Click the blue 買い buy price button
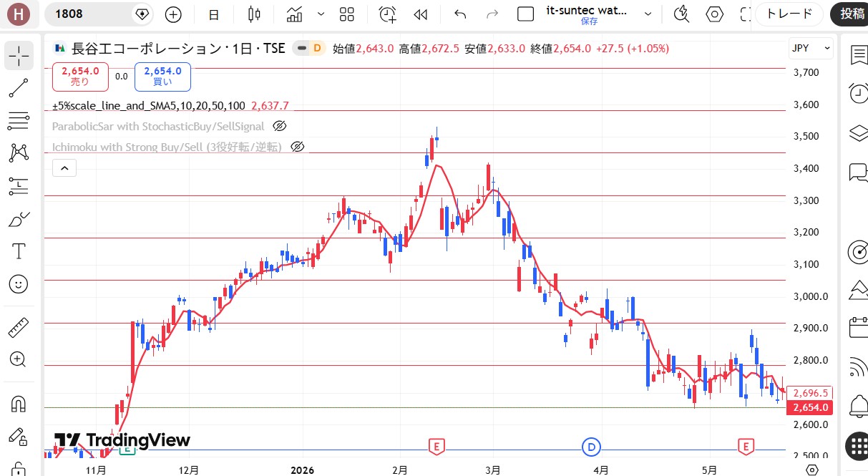 click(x=162, y=76)
